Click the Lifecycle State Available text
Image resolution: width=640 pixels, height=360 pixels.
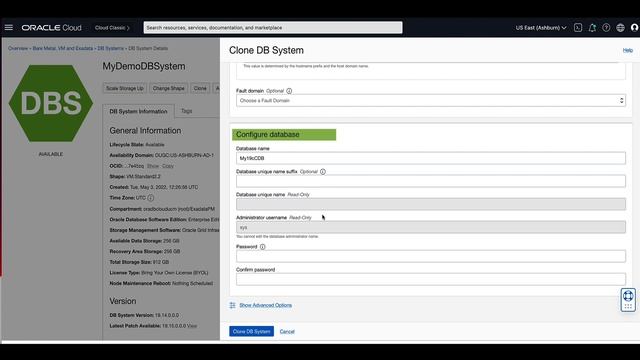click(x=137, y=145)
